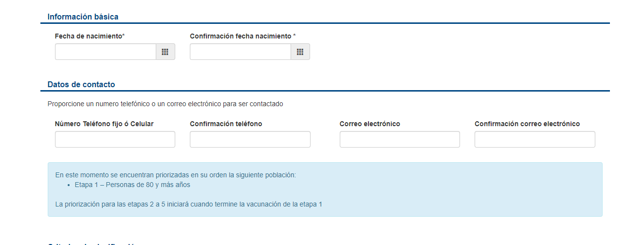Viewport: 644px width, 245px height.
Task: Select the Confirmación correo electrónico input
Action: tap(534, 139)
